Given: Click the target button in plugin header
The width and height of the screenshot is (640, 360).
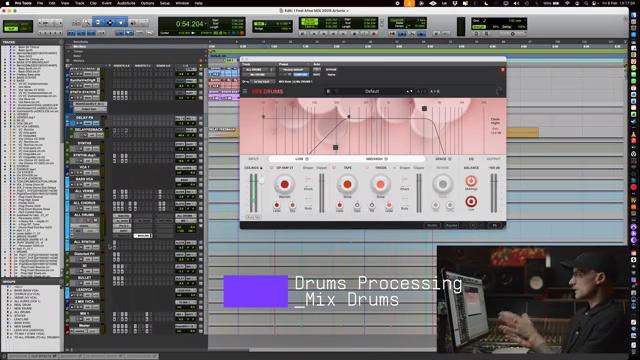Looking at the screenshot, I should click(x=503, y=70).
